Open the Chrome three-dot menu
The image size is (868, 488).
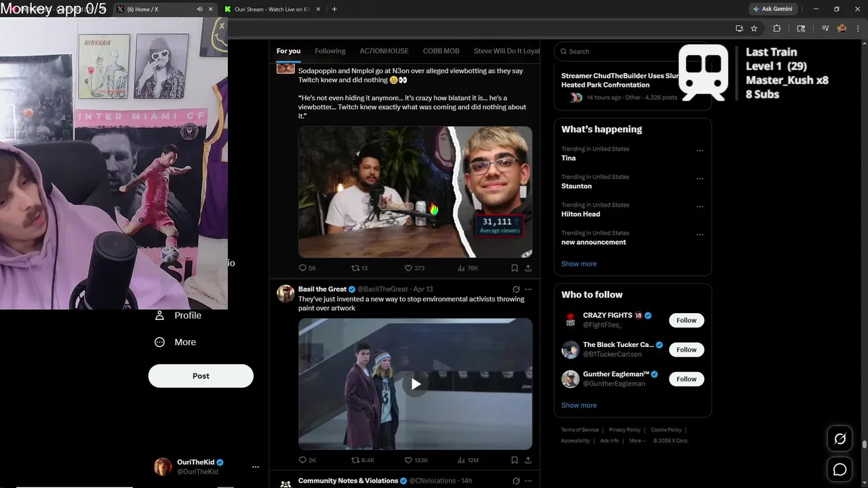point(858,28)
